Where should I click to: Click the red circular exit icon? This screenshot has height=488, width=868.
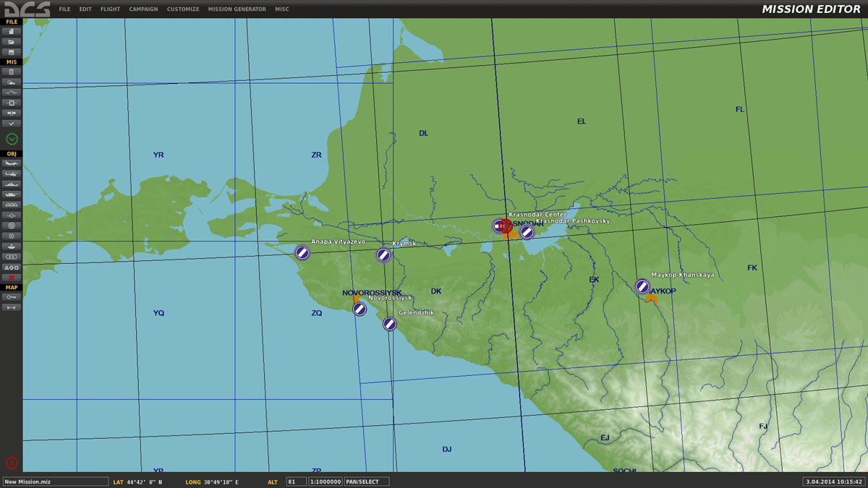(x=12, y=463)
